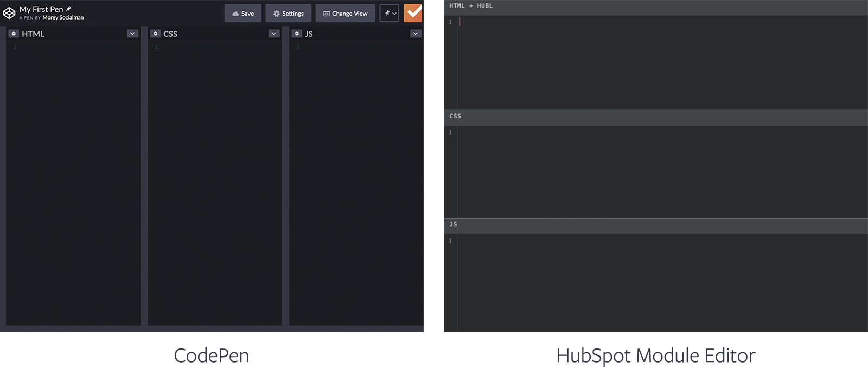Click the CodePen JS panel title
This screenshot has width=868, height=381.
pos(309,34)
